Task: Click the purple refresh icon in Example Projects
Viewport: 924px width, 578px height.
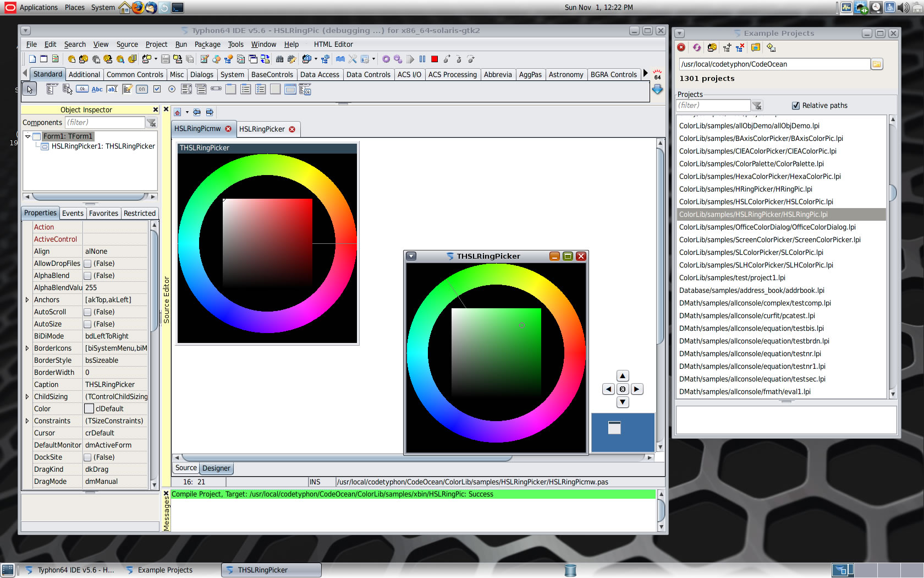Action: coord(697,48)
